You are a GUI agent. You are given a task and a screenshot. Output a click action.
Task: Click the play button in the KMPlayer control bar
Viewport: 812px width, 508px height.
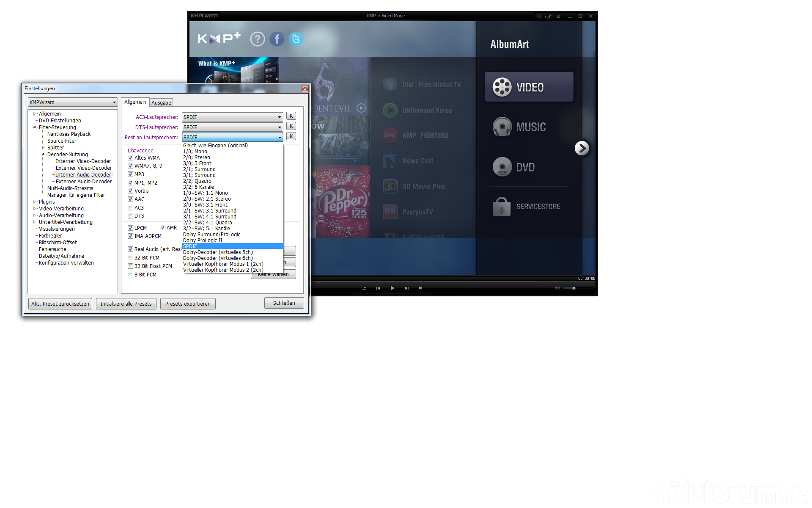(x=392, y=288)
